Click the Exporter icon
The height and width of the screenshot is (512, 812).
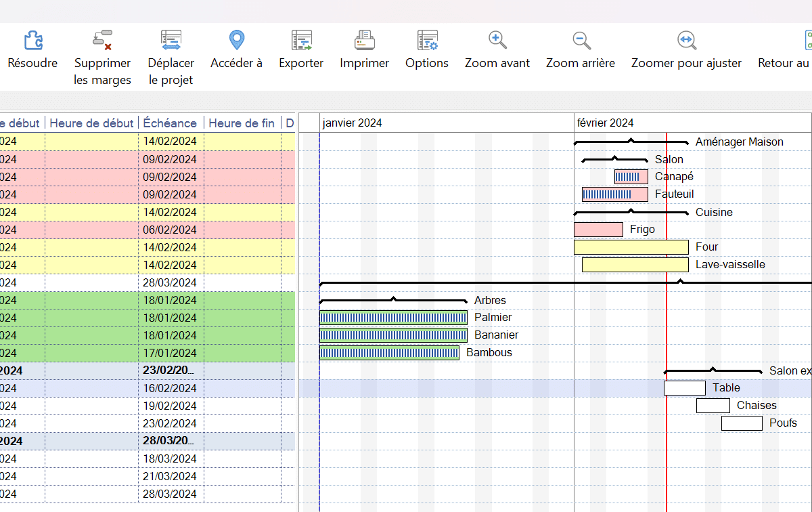point(301,41)
